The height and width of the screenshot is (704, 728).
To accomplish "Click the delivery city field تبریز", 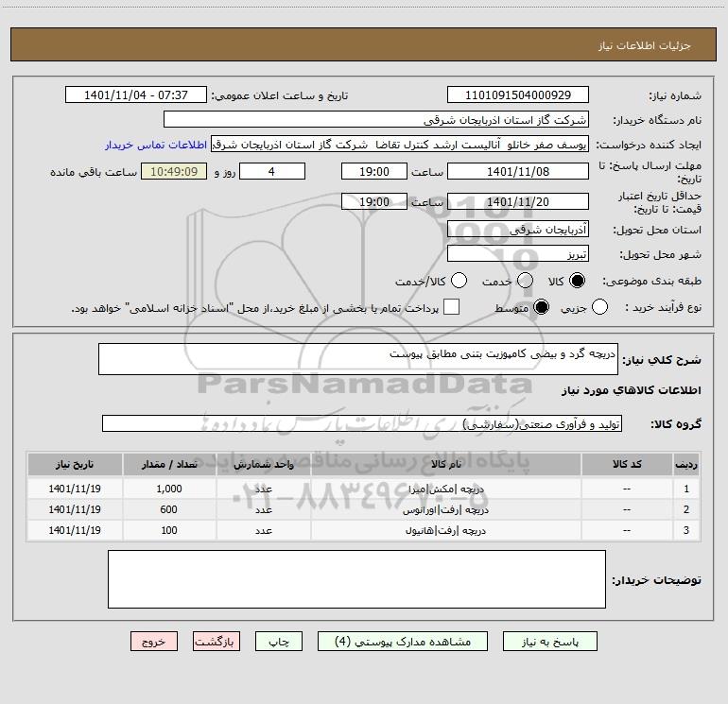I will tap(518, 254).
